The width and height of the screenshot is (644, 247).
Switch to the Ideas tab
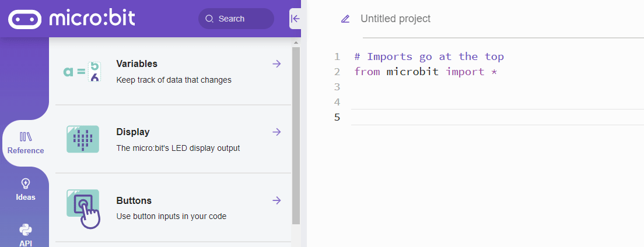pos(26,190)
